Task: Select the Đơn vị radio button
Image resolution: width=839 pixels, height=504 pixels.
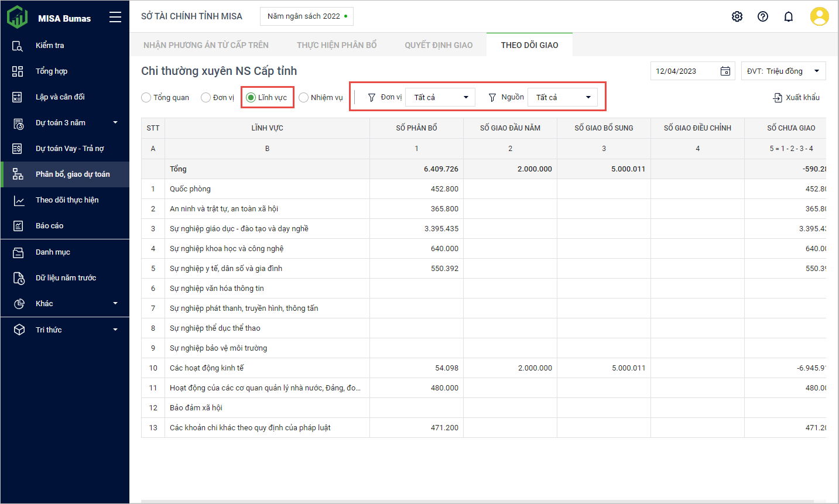Action: (206, 98)
